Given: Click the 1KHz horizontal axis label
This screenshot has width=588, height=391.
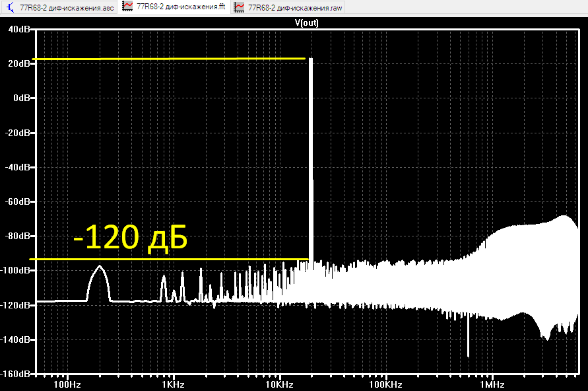Looking at the screenshot, I should [174, 384].
